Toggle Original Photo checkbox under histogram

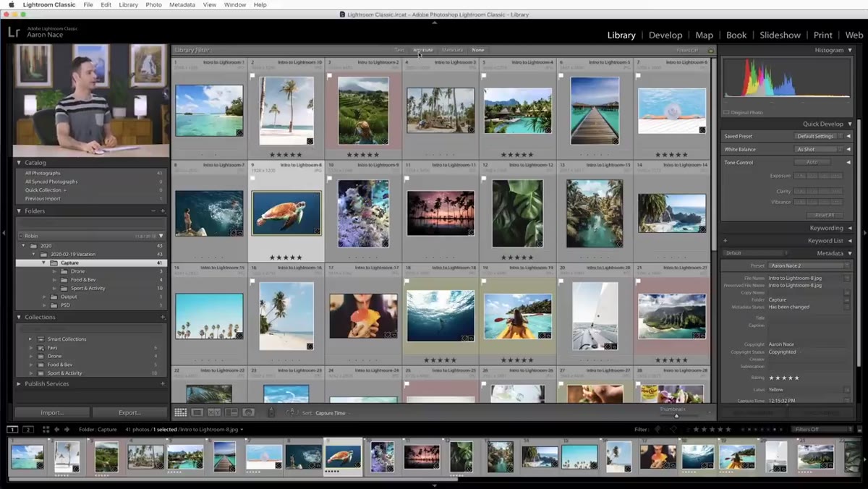coord(726,112)
